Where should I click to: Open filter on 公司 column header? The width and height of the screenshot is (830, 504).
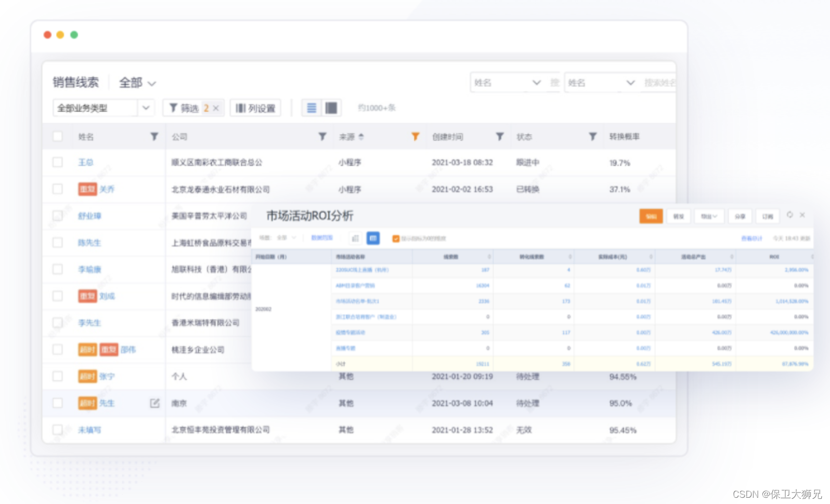point(322,137)
